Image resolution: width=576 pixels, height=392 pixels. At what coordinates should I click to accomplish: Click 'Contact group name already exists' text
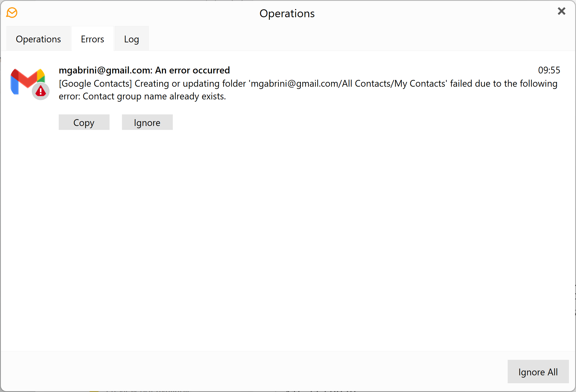(x=154, y=96)
